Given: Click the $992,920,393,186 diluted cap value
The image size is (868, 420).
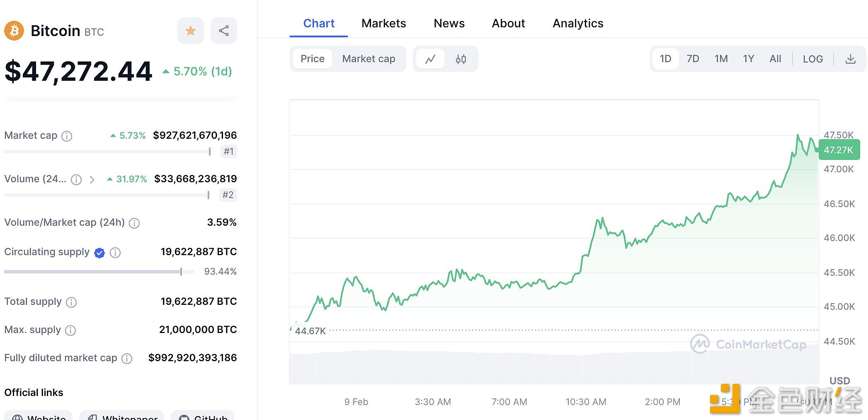Looking at the screenshot, I should (x=193, y=358).
